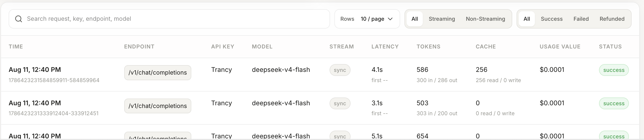
Task: Click the USAGE VALUE column header
Action: tap(560, 47)
